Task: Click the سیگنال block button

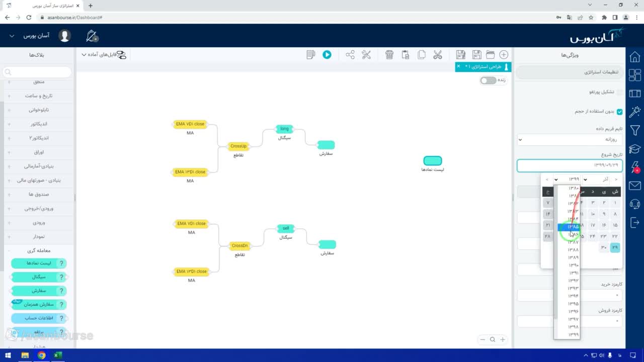Action: pos(39,277)
